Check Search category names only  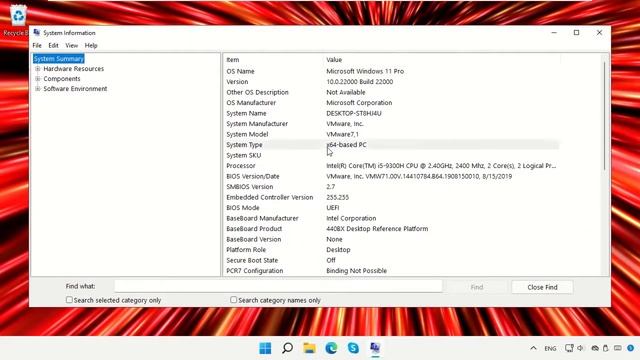[x=233, y=300]
